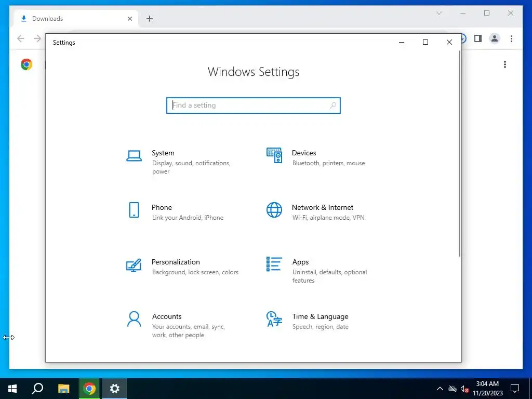Toggle the Chrome side panel icon
The width and height of the screenshot is (532, 399).
click(478, 38)
